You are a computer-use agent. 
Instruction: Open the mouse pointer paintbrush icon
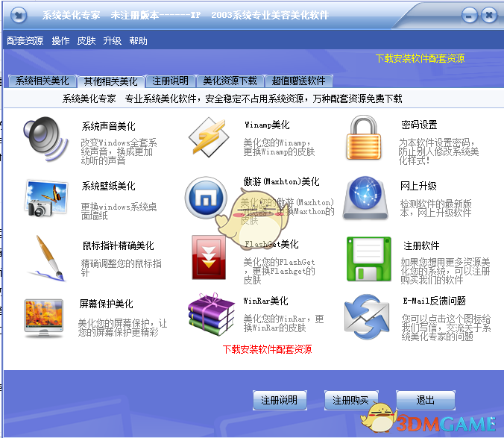tap(48, 258)
